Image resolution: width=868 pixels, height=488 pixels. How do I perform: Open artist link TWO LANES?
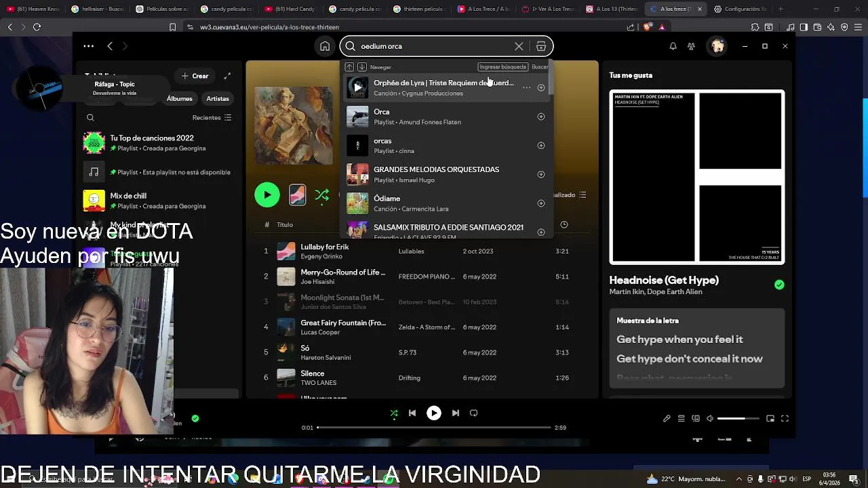(x=319, y=383)
